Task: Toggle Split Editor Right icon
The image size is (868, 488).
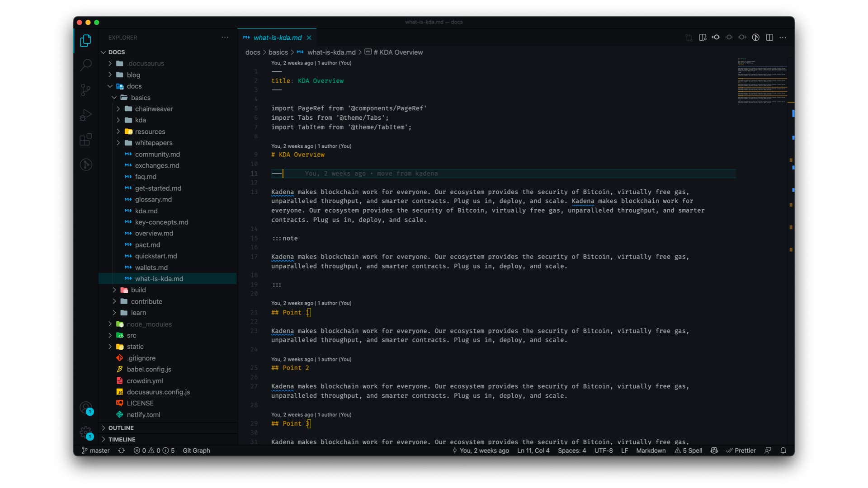Action: pyautogui.click(x=769, y=37)
